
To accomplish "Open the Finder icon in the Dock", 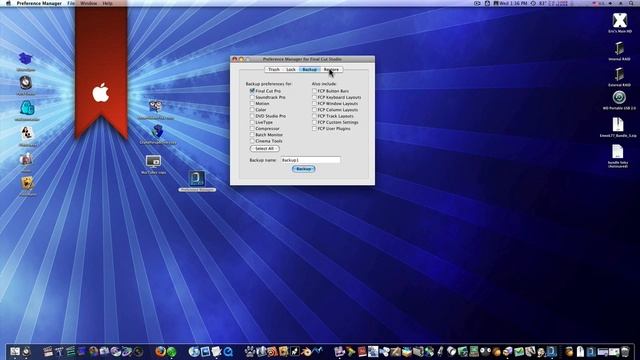I will coord(15,351).
